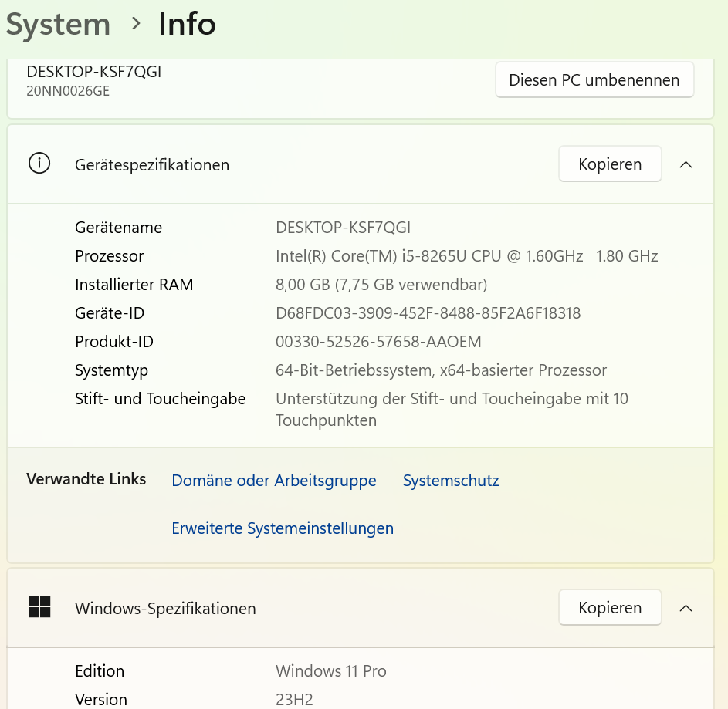The image size is (728, 709).
Task: Click the device ID D68FDC03 value
Action: [428, 313]
